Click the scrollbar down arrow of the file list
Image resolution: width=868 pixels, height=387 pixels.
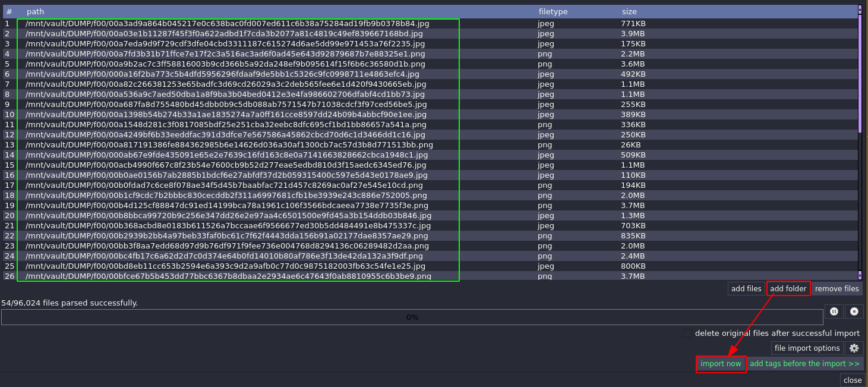(860, 275)
